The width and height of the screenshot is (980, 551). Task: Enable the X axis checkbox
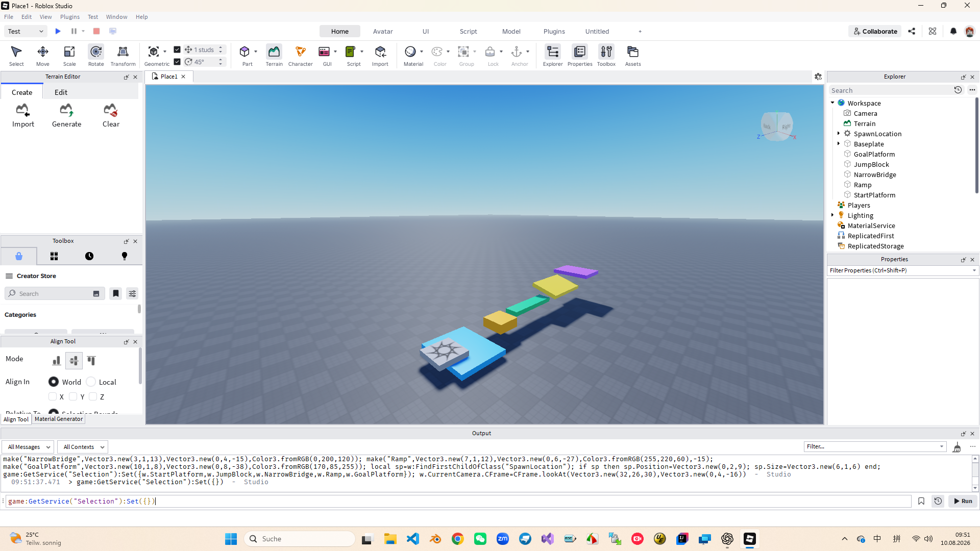pos(53,396)
